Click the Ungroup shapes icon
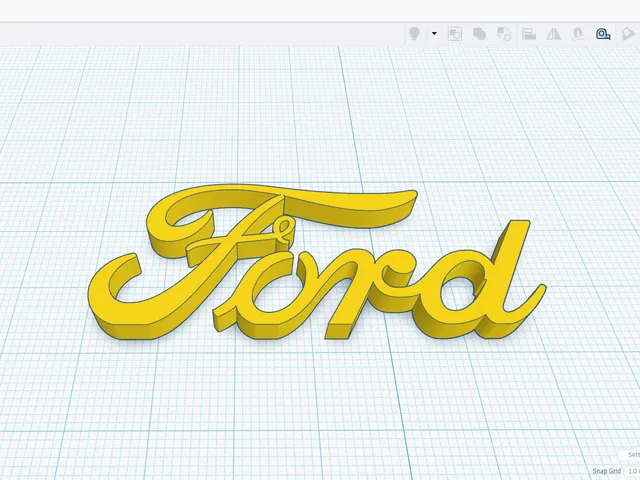640x480 pixels. pyautogui.click(x=504, y=34)
